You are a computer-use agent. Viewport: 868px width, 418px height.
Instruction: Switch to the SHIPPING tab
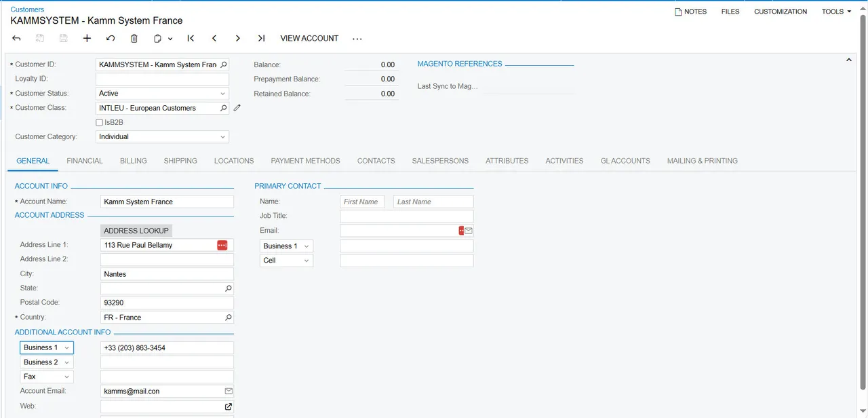click(180, 161)
